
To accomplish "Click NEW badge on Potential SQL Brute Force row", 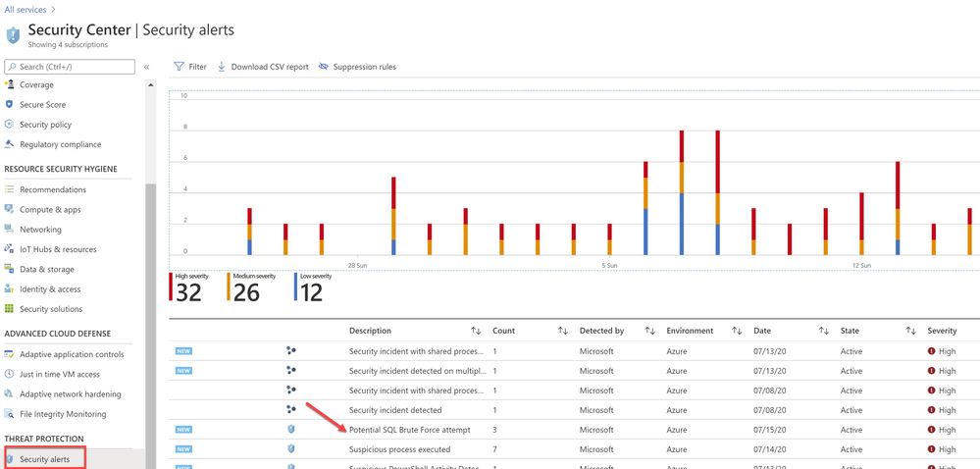I will tap(183, 430).
